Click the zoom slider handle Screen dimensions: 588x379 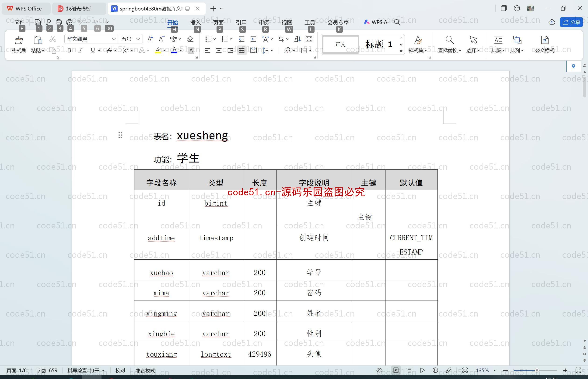click(537, 370)
